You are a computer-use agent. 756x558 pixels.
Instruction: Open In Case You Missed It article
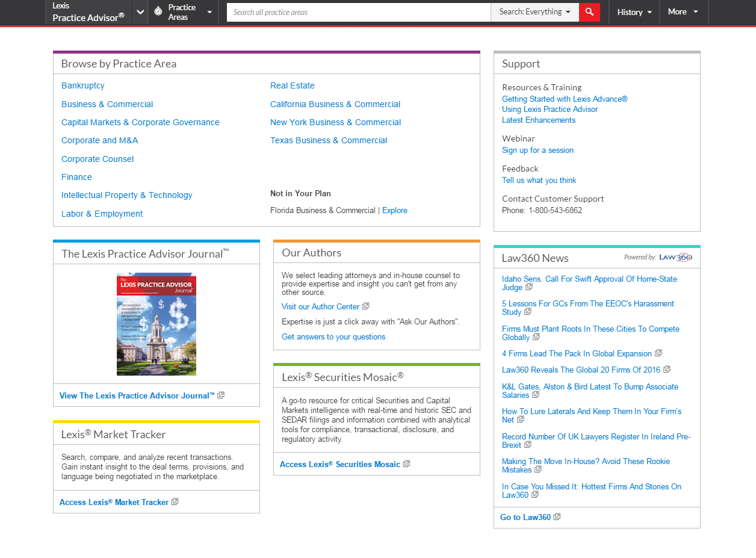(x=592, y=491)
